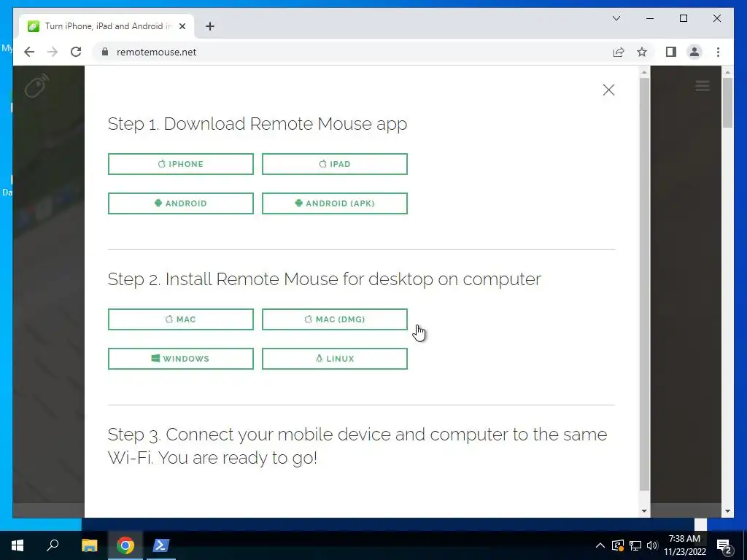
Task: Select the Remote Mouse browser tab
Action: tap(107, 26)
